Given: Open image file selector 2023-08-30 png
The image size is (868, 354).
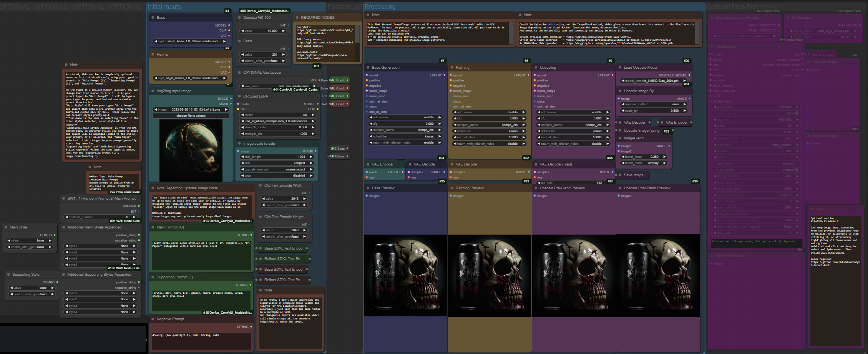Looking at the screenshot, I should tap(191, 109).
